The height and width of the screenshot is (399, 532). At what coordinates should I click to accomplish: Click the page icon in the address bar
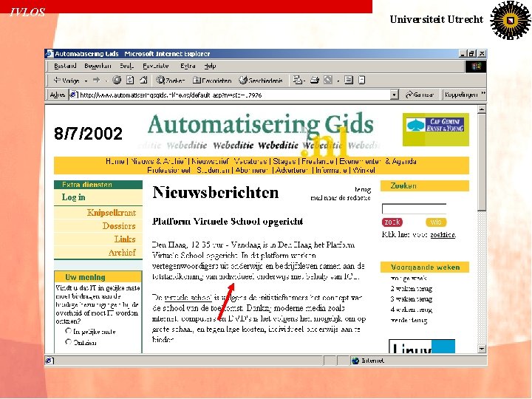point(74,95)
